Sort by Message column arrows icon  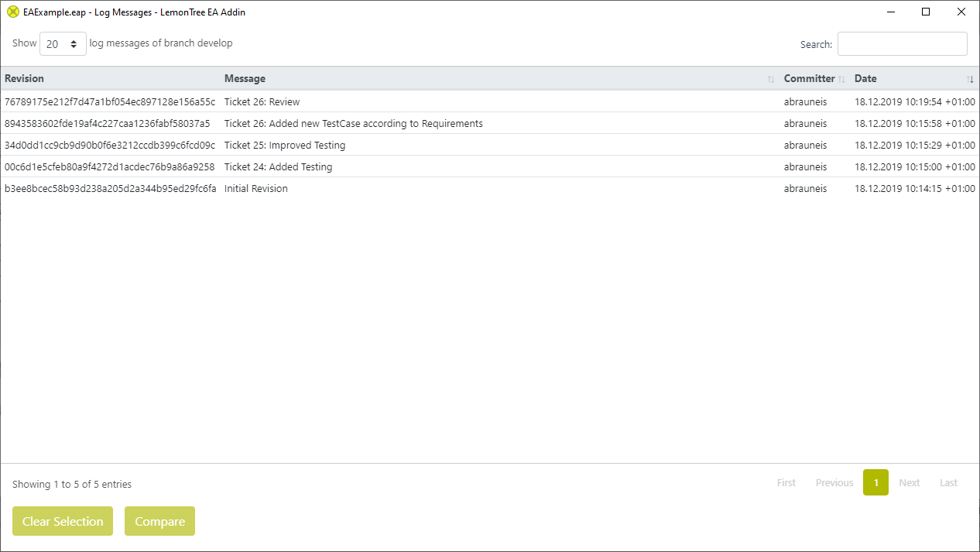click(771, 79)
